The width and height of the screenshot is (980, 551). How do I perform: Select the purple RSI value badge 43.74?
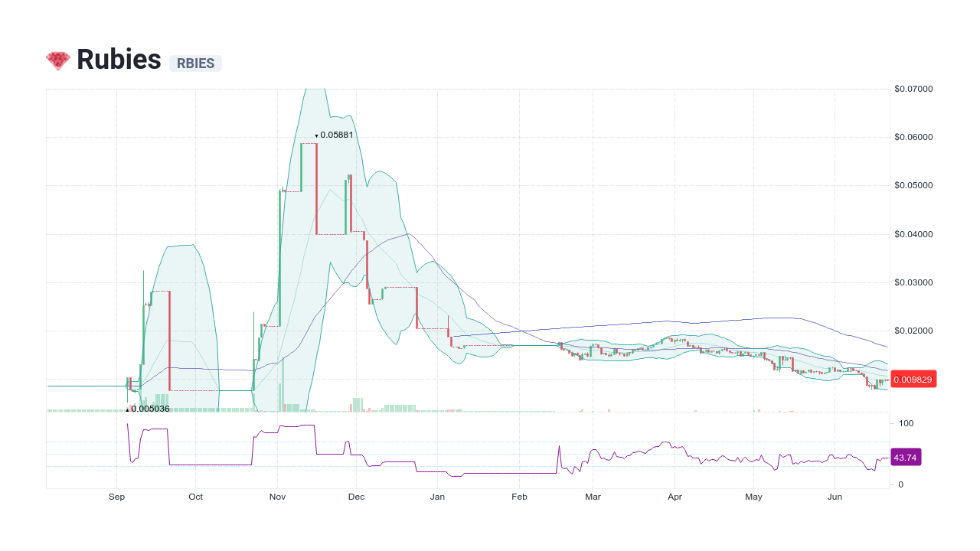pyautogui.click(x=905, y=457)
